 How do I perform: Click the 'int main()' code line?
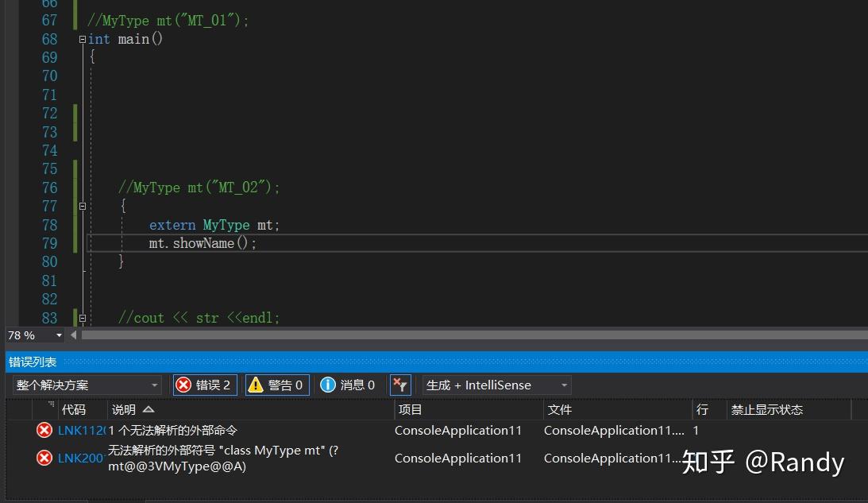click(x=125, y=39)
